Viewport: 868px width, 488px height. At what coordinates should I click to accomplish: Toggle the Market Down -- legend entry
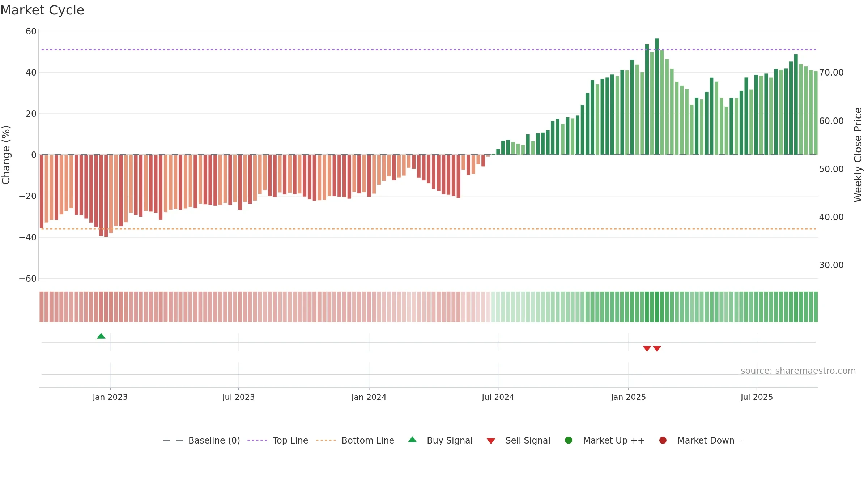(701, 440)
